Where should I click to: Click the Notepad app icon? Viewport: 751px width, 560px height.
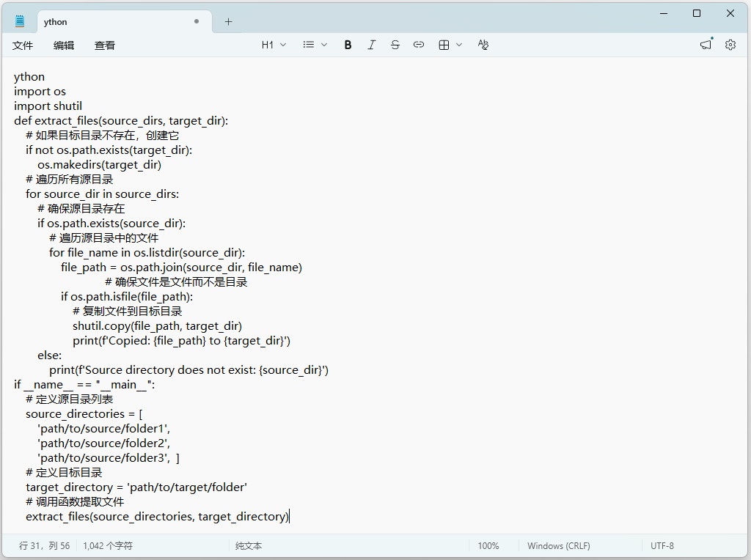[20, 21]
